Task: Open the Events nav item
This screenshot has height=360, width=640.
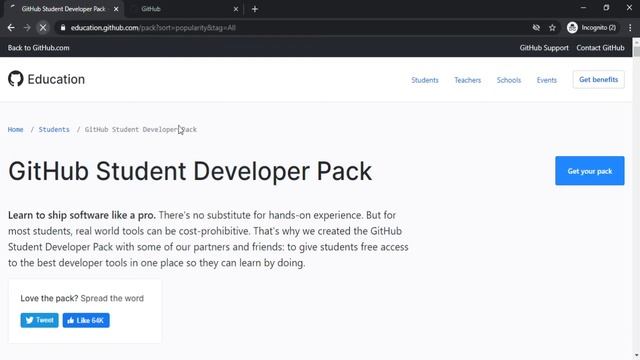Action: coord(547,80)
